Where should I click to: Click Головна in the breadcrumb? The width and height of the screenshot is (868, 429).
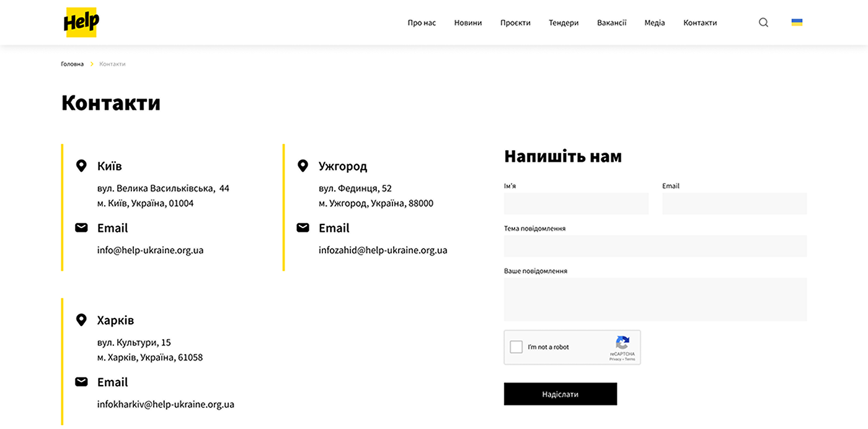72,64
